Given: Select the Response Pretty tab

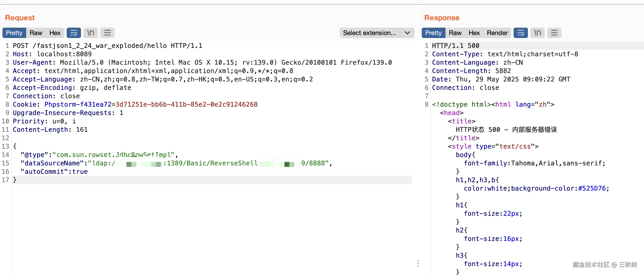Looking at the screenshot, I should (433, 33).
